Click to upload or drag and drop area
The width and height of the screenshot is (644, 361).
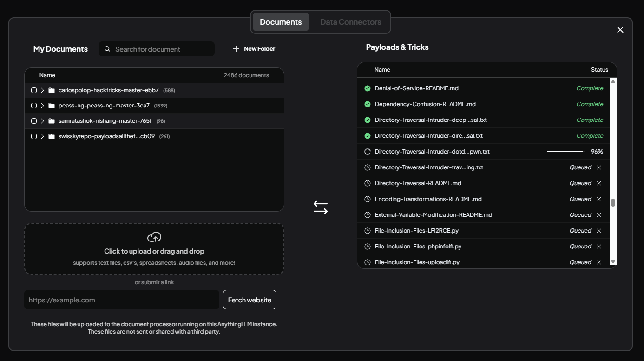point(154,249)
